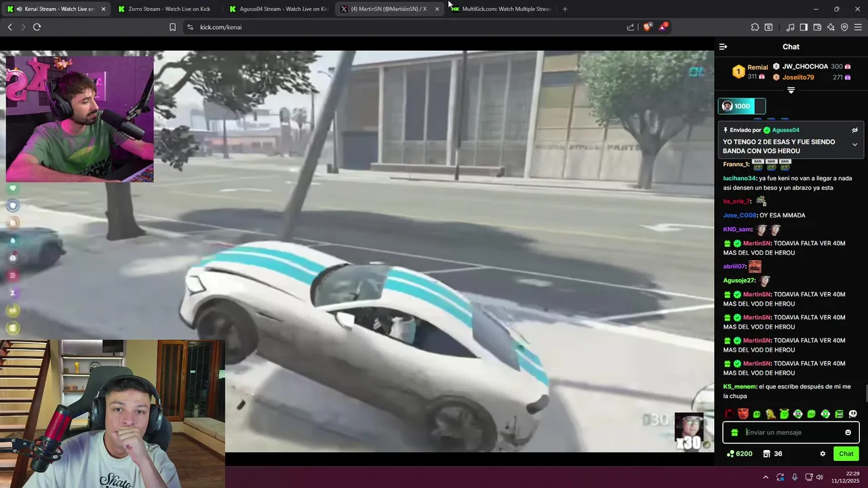
Task: Select the yellow dinosaur emote
Action: (770, 414)
